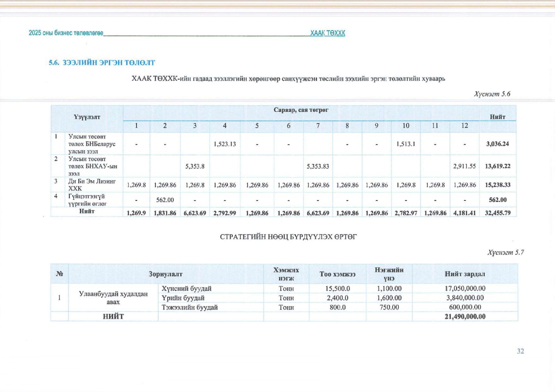This screenshot has width=555, height=392.
Task: Click the Сараар, сая төгрөг header
Action: click(x=301, y=110)
